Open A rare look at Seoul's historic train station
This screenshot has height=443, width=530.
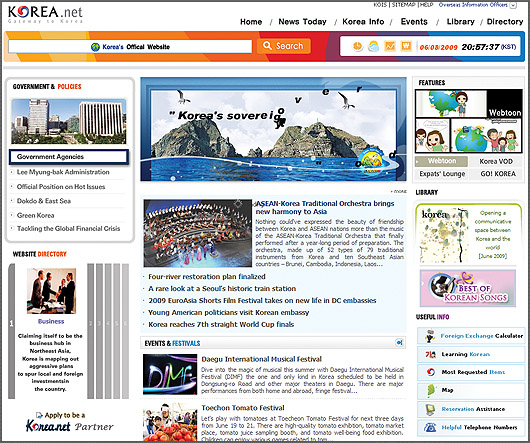[x=222, y=289]
